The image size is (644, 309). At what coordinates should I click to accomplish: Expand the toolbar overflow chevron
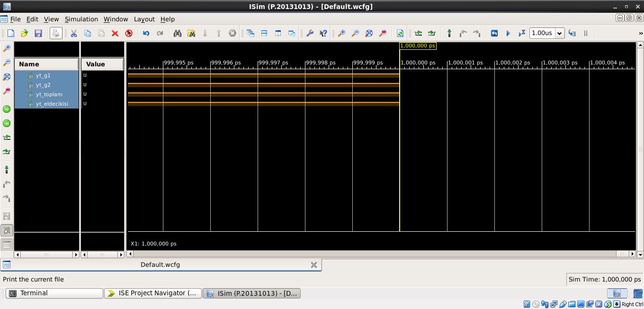pyautogui.click(x=641, y=33)
